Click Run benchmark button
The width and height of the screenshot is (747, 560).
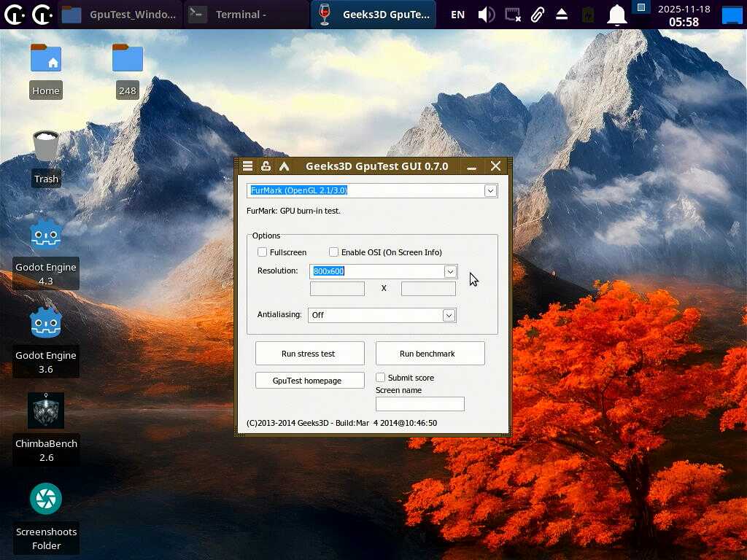point(430,354)
